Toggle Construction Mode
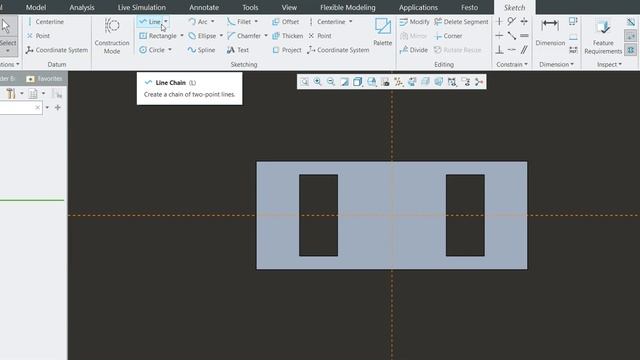This screenshot has width=640, height=360. (112, 36)
